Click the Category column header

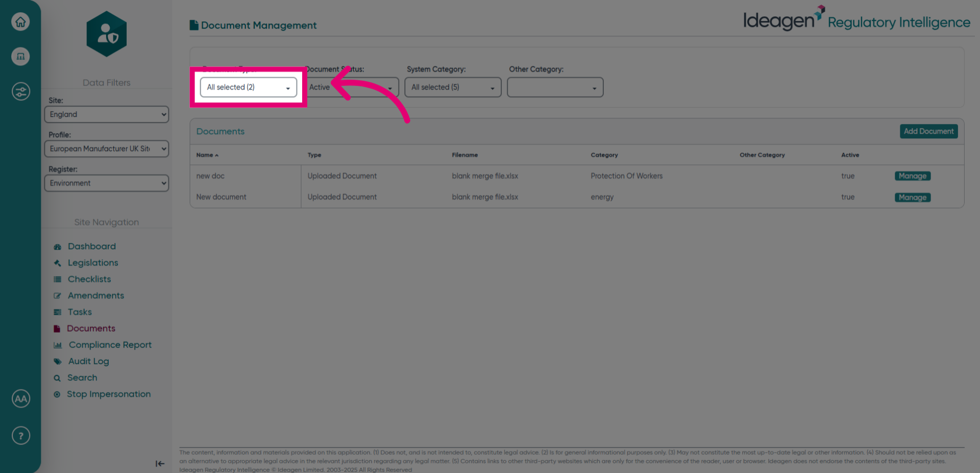[x=604, y=155]
